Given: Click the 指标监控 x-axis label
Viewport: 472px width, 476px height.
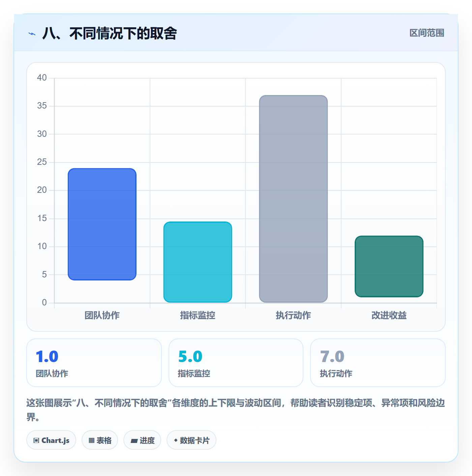Looking at the screenshot, I should point(198,316).
